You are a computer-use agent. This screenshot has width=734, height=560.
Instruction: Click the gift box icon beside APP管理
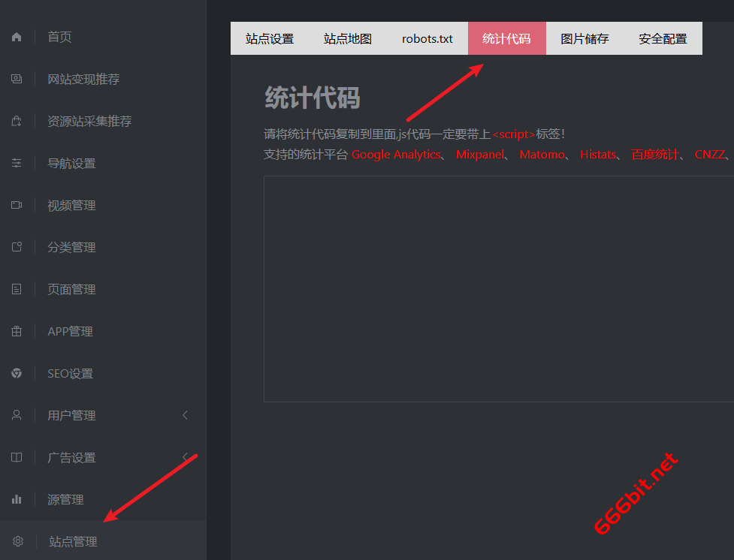pos(17,331)
